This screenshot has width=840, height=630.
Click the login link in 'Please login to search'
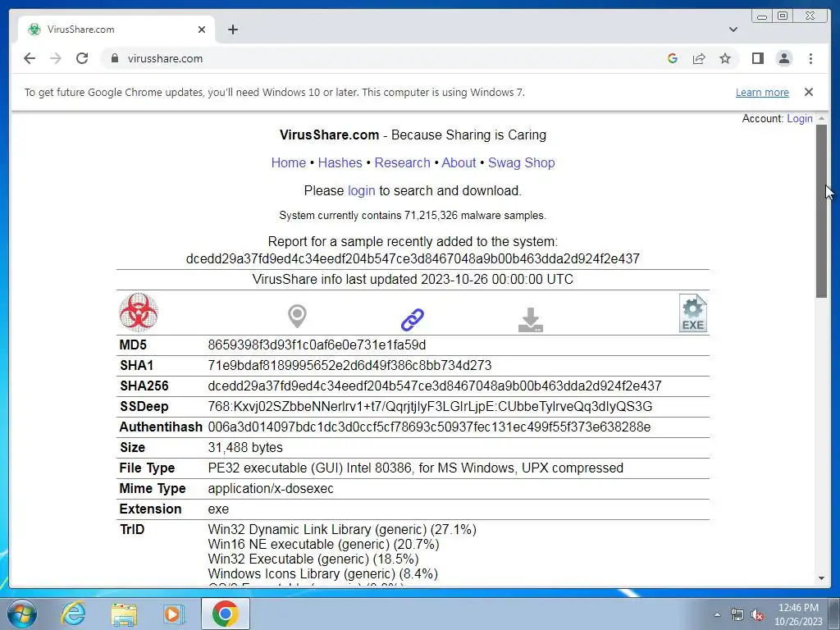[x=362, y=190]
